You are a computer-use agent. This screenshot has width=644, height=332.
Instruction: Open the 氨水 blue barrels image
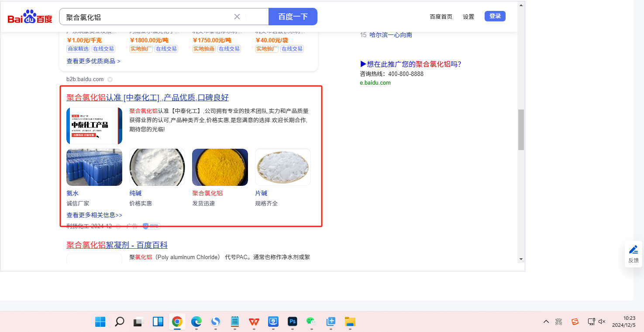pos(94,167)
